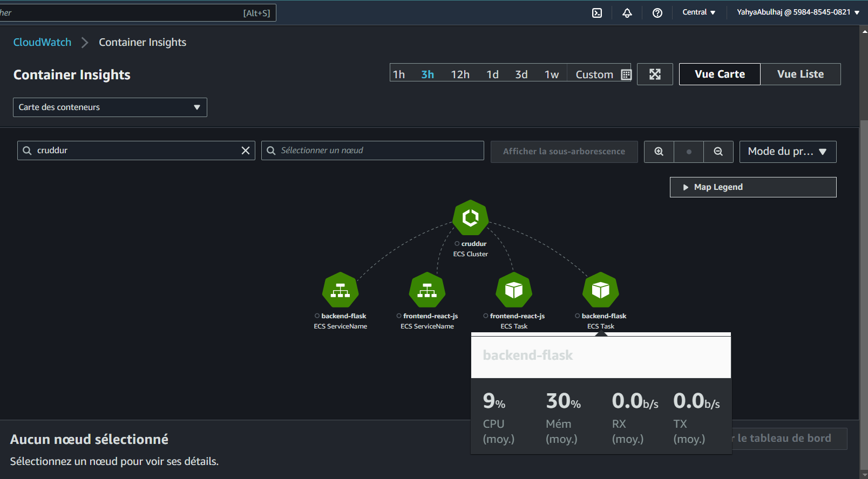The width and height of the screenshot is (868, 479).
Task: Select the cruddur ECS Cluster node
Action: coord(470,217)
